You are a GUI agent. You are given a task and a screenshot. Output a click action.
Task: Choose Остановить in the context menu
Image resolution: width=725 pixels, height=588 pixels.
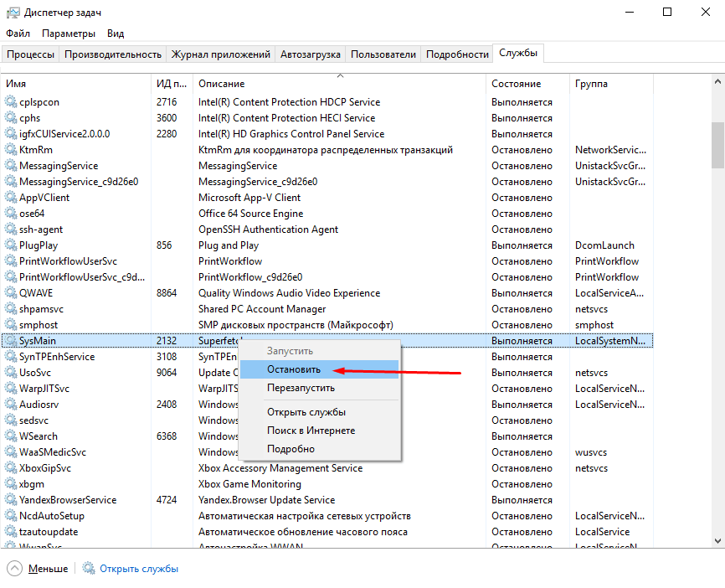pyautogui.click(x=319, y=369)
